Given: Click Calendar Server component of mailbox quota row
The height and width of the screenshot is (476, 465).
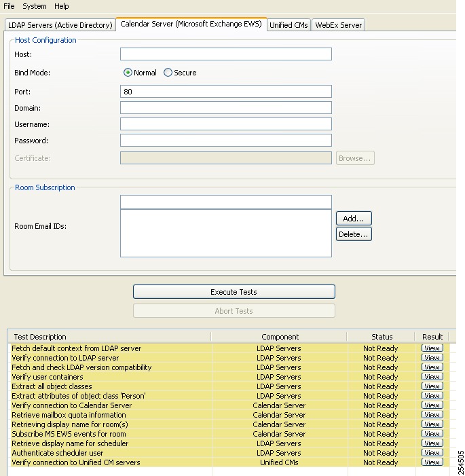Looking at the screenshot, I should (279, 415).
